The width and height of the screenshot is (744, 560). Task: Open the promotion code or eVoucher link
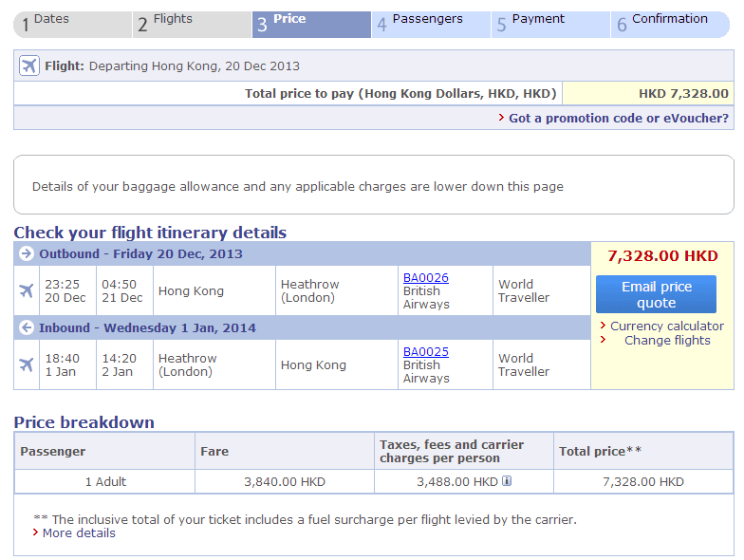pyautogui.click(x=619, y=119)
